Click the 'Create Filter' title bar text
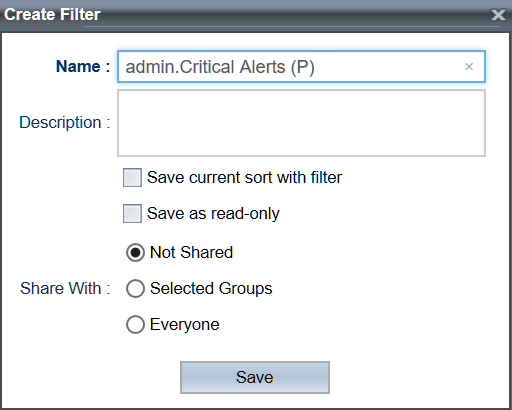512x410 pixels. point(52,15)
